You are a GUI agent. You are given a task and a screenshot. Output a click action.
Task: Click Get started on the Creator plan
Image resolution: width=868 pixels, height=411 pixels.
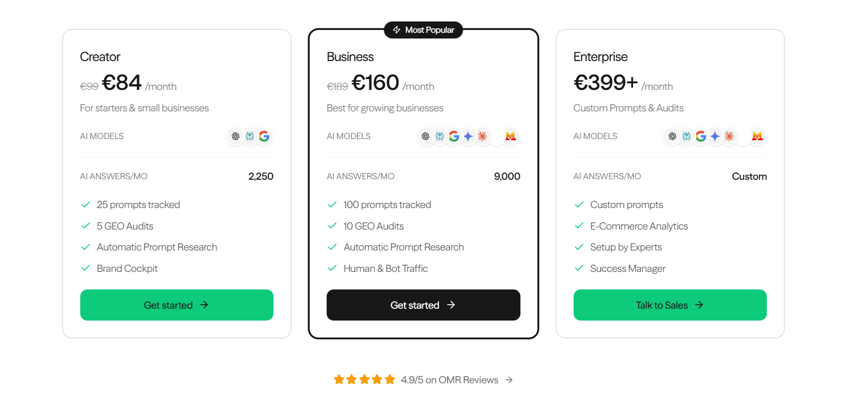point(176,305)
